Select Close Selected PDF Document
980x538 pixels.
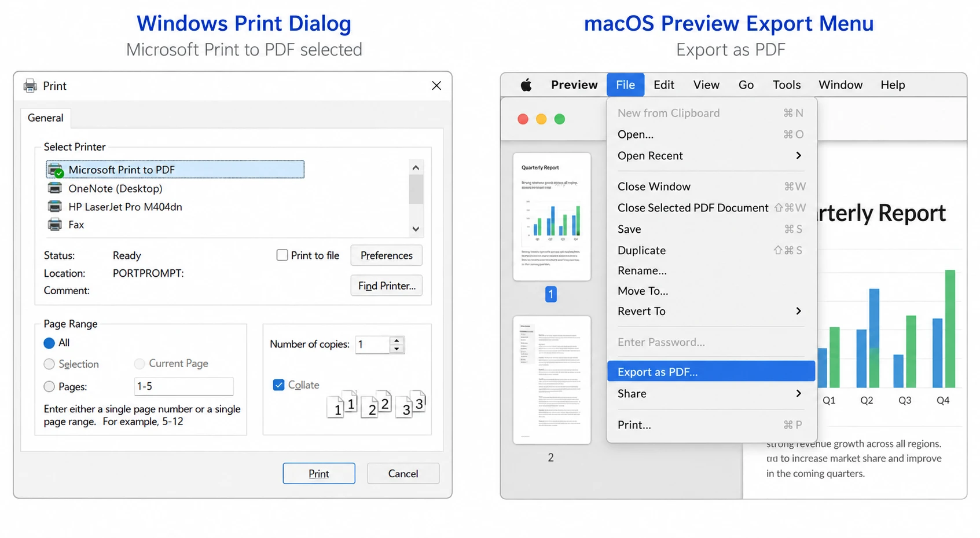pos(711,208)
